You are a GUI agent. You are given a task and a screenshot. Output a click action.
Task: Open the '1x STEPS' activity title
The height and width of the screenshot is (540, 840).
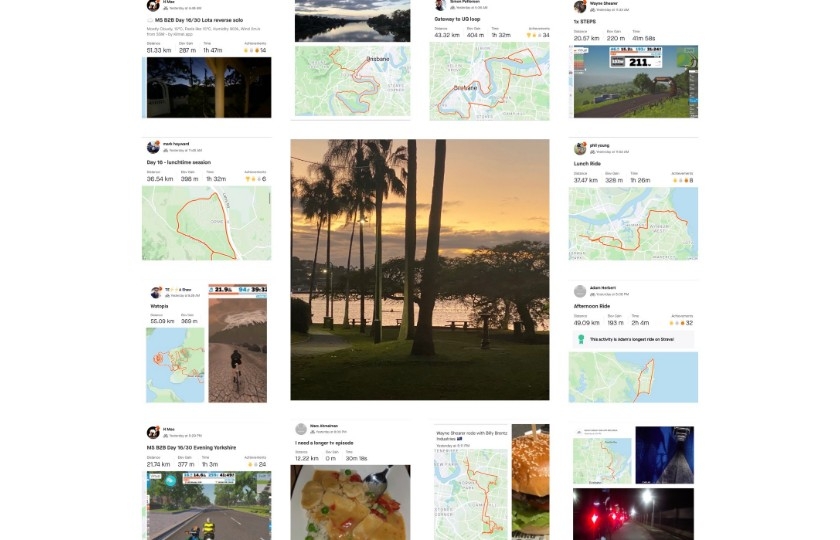click(x=584, y=21)
